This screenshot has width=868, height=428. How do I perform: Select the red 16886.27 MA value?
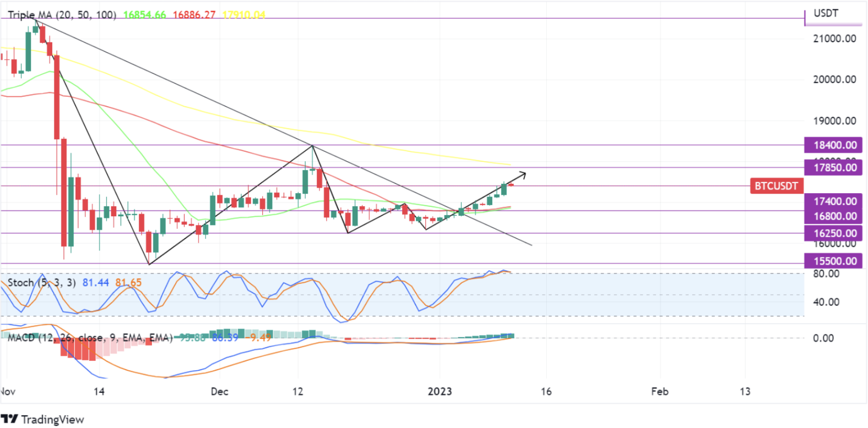(194, 15)
